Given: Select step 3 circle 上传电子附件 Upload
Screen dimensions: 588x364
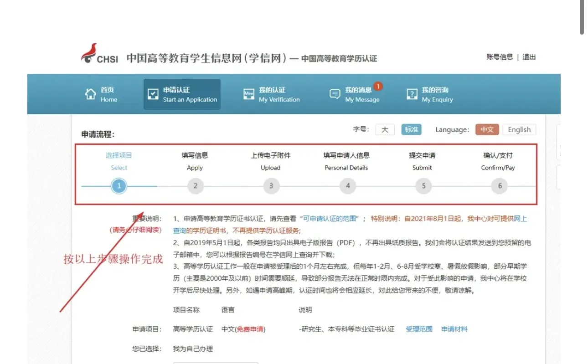Looking at the screenshot, I should click(271, 186).
